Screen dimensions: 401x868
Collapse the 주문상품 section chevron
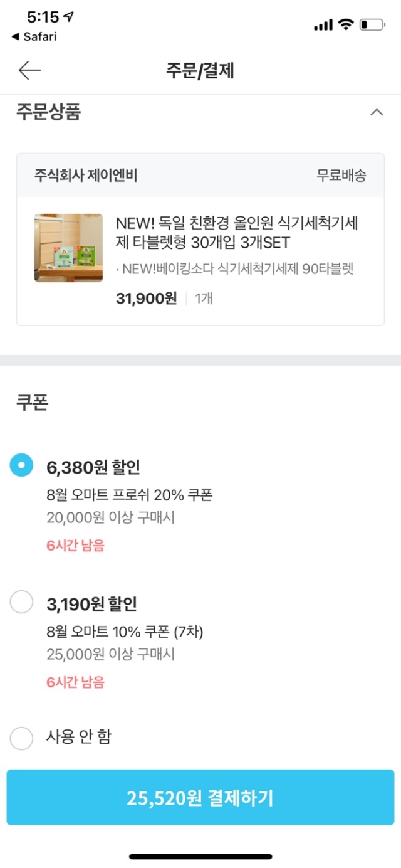click(376, 113)
